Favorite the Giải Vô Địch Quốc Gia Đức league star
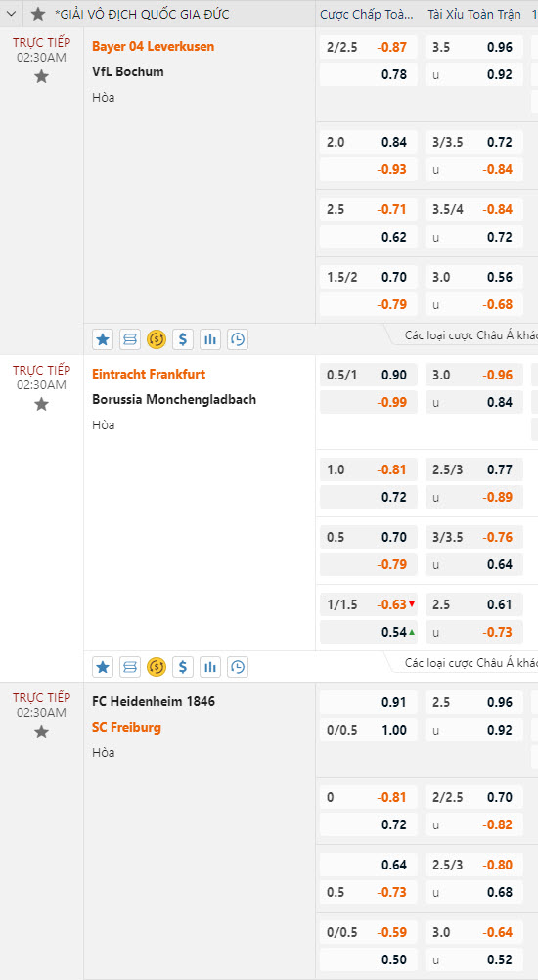This screenshot has height=980, width=538. 38,14
